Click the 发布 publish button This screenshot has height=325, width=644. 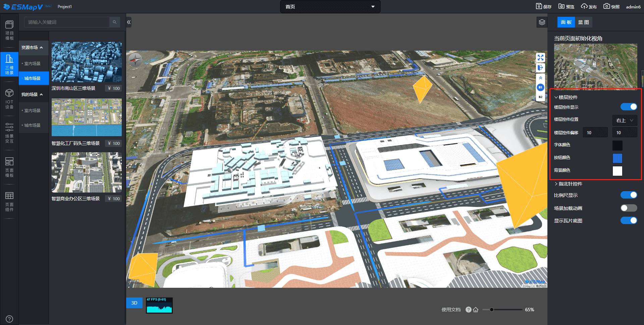point(589,6)
